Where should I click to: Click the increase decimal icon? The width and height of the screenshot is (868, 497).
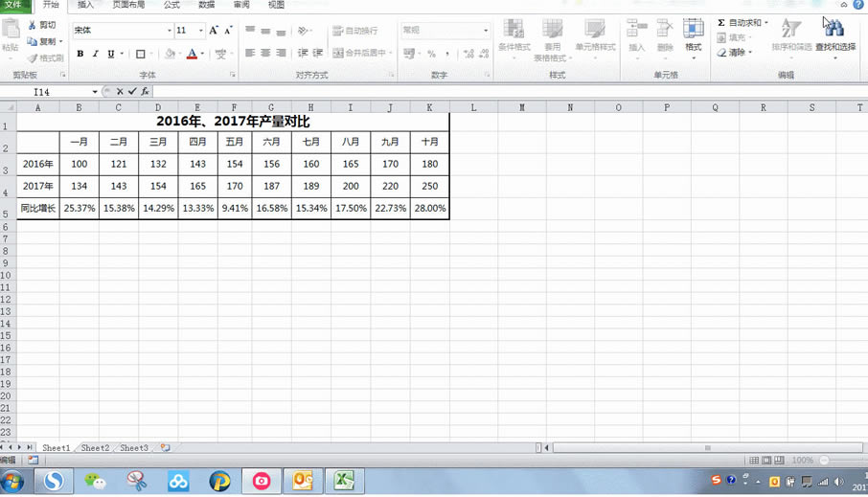[x=468, y=54]
